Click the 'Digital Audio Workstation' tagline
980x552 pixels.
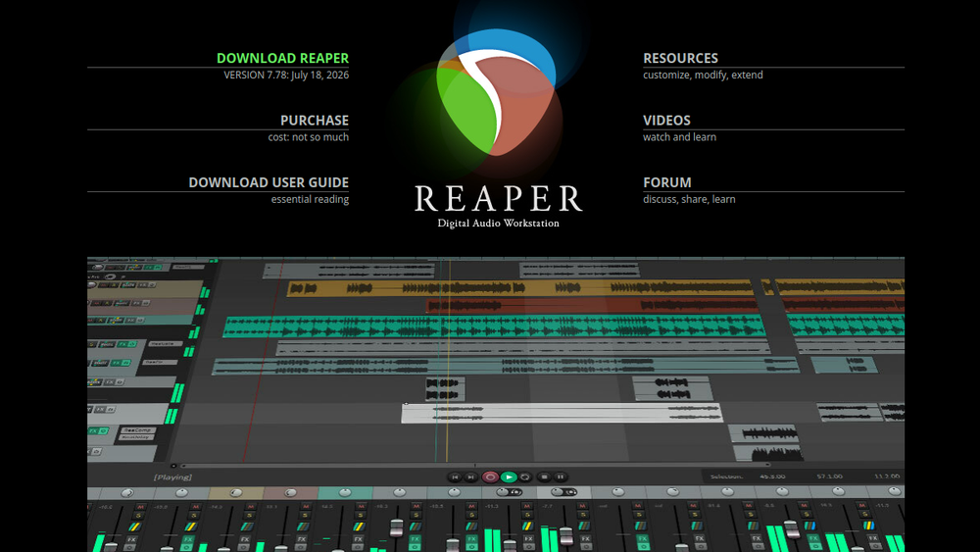[x=498, y=224]
